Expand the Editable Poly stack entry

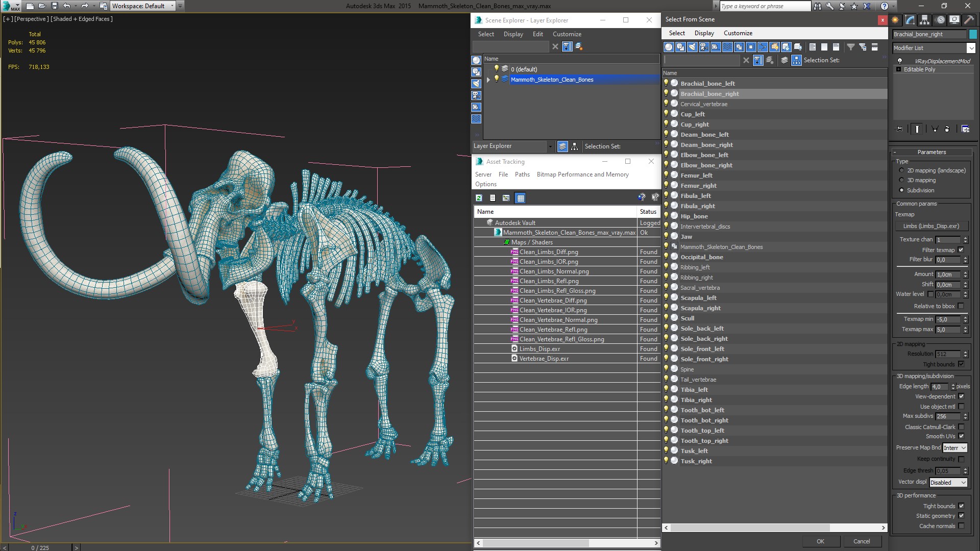tap(898, 69)
